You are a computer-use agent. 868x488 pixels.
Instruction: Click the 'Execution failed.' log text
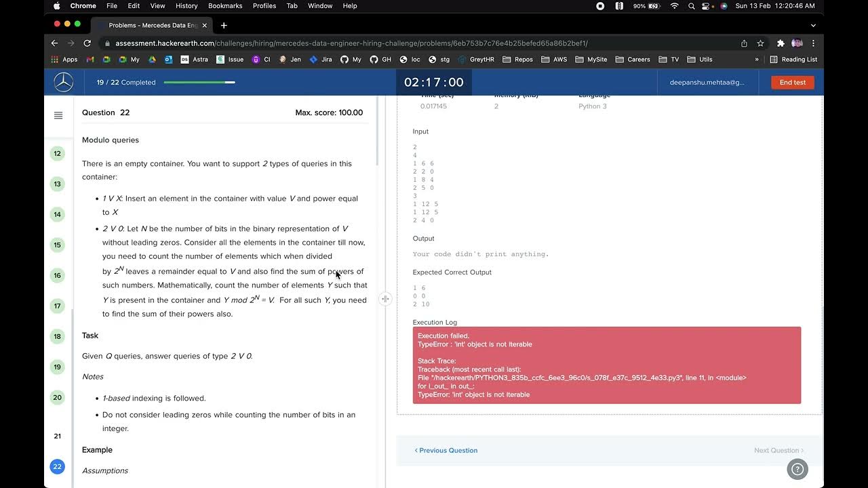pos(443,335)
